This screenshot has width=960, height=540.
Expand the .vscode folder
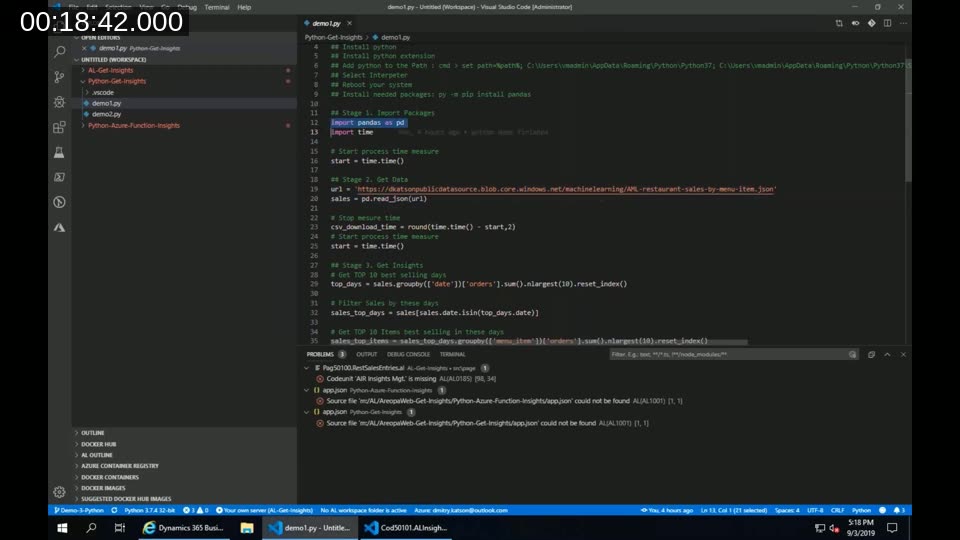(102, 92)
